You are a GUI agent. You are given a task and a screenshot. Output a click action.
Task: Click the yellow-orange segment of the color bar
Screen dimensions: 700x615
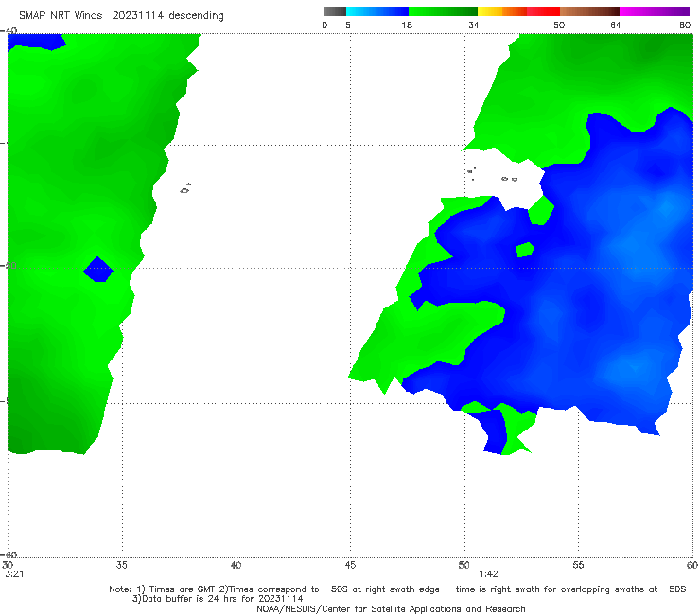(x=502, y=11)
